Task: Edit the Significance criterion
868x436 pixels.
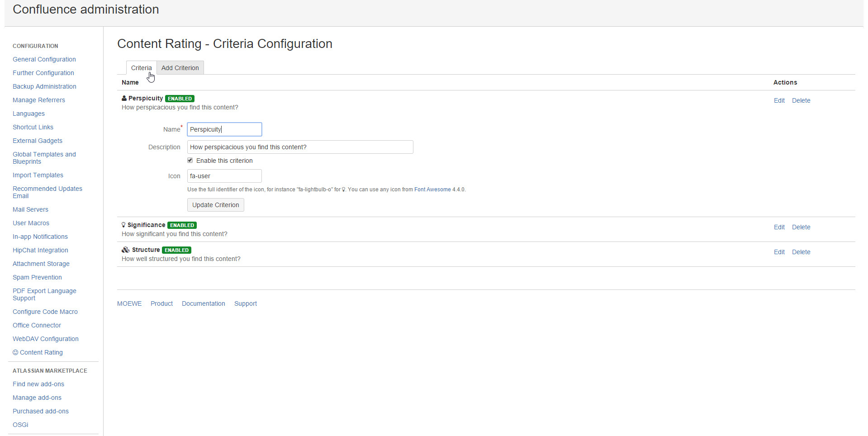Action: click(779, 227)
